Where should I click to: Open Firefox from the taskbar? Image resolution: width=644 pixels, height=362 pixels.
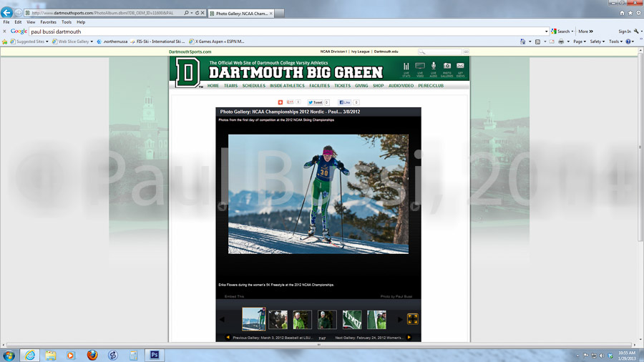point(92,355)
